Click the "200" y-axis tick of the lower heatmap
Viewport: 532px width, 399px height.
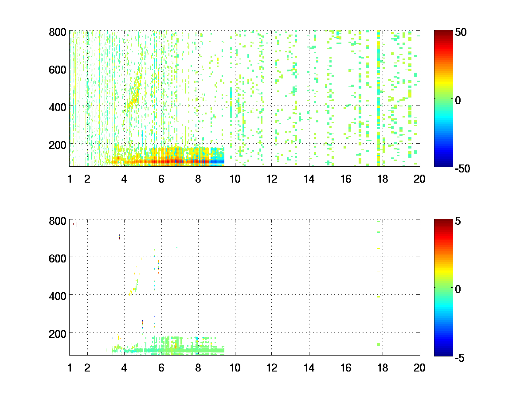pyautogui.click(x=58, y=333)
